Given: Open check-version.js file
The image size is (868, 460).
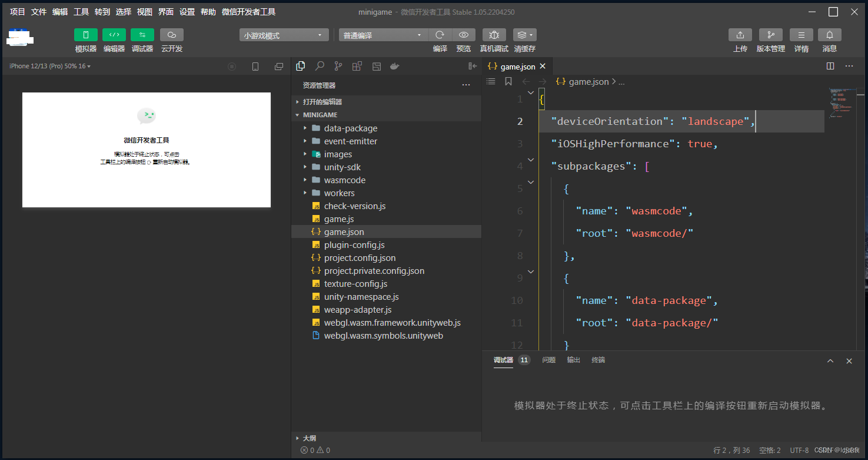Looking at the screenshot, I should click(386, 206).
